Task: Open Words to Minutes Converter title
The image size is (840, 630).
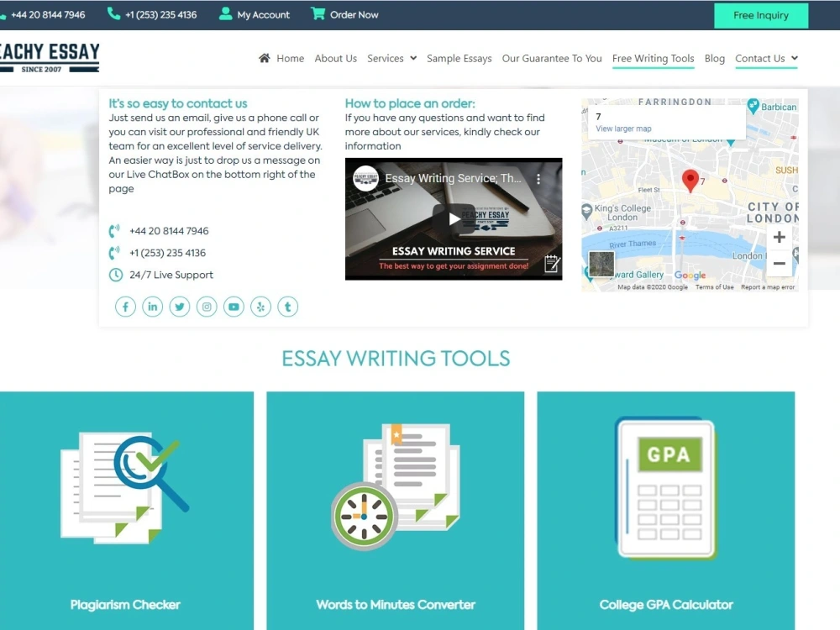Action: click(396, 605)
